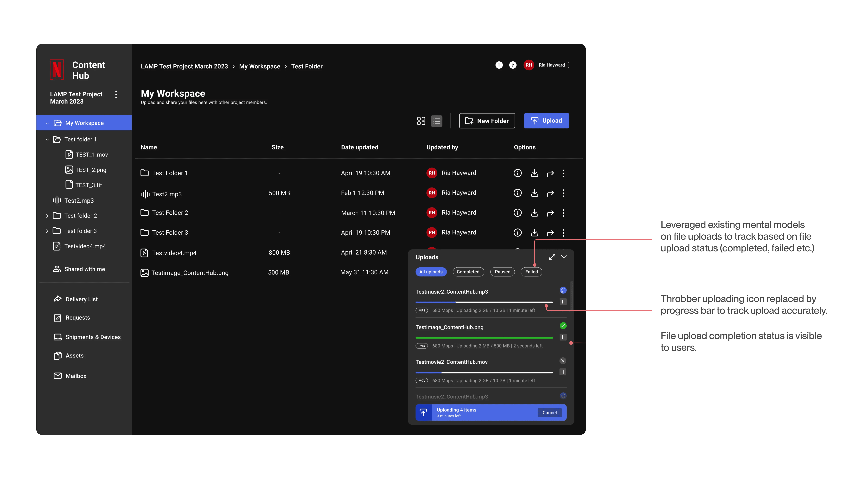This screenshot has width=868, height=495.
Task: Expand the Uploads panel to fullscreen
Action: pyautogui.click(x=552, y=257)
